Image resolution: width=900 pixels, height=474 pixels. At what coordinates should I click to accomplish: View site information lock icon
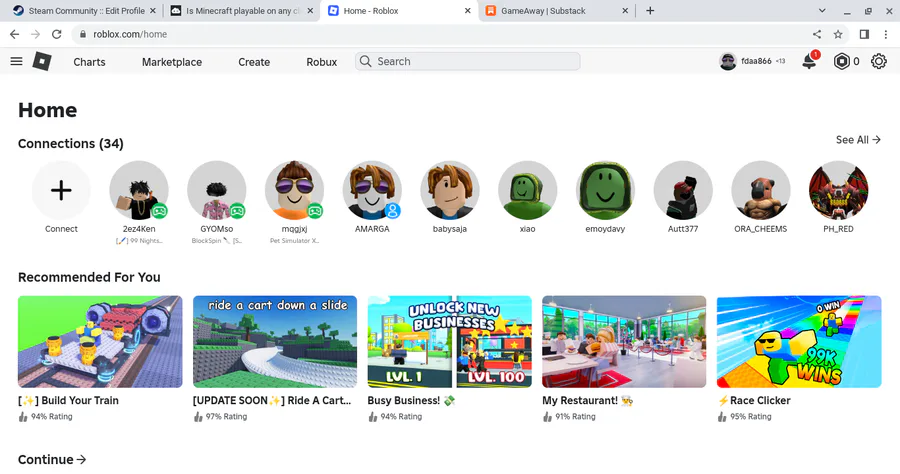click(83, 34)
